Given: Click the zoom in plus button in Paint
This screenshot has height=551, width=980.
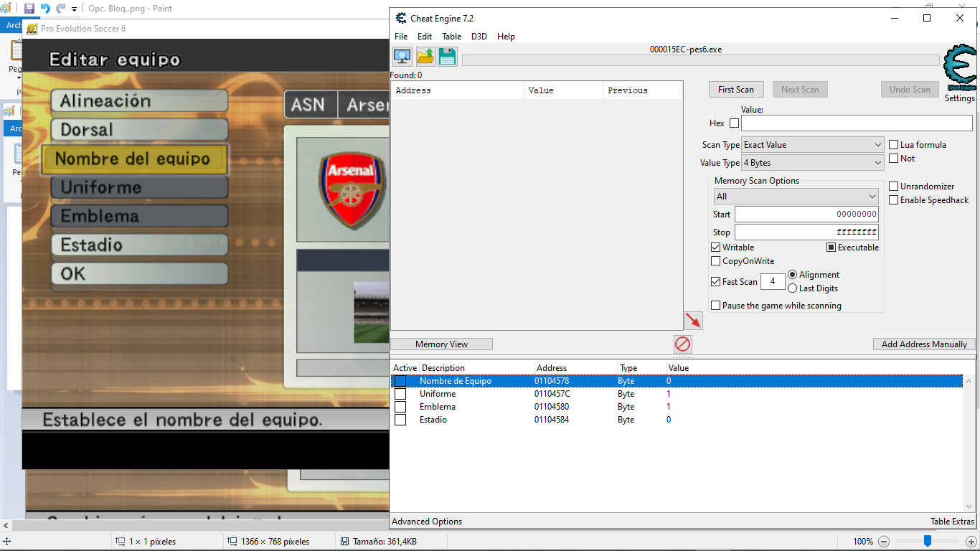Looking at the screenshot, I should coord(971,542).
